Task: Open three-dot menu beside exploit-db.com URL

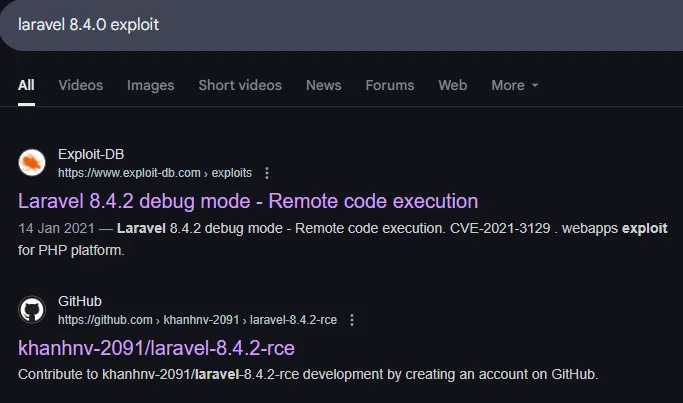Action: pos(267,173)
